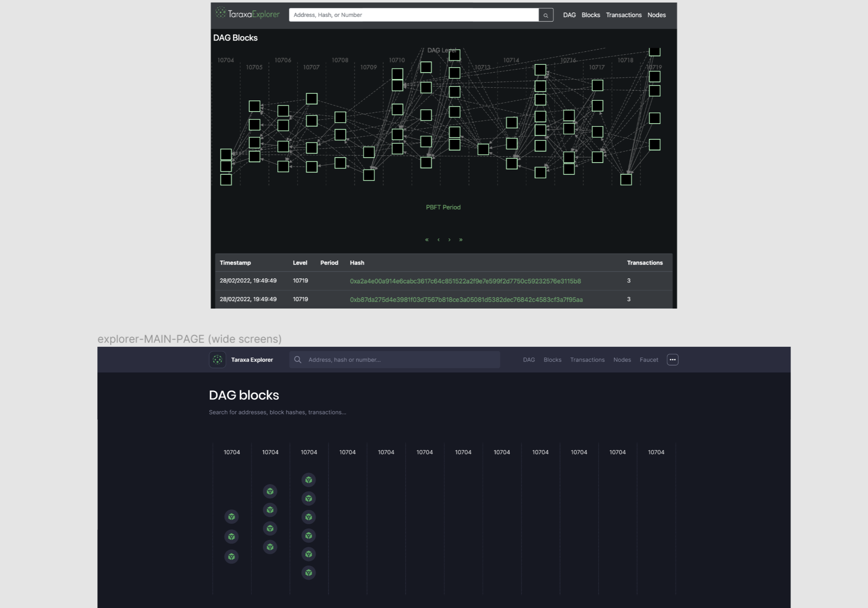
Task: Click a DAG block square at level 10719
Action: pyautogui.click(x=654, y=76)
